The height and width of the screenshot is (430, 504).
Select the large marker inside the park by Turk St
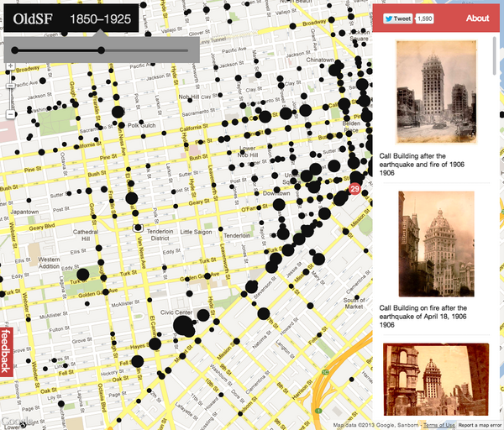pos(83,275)
